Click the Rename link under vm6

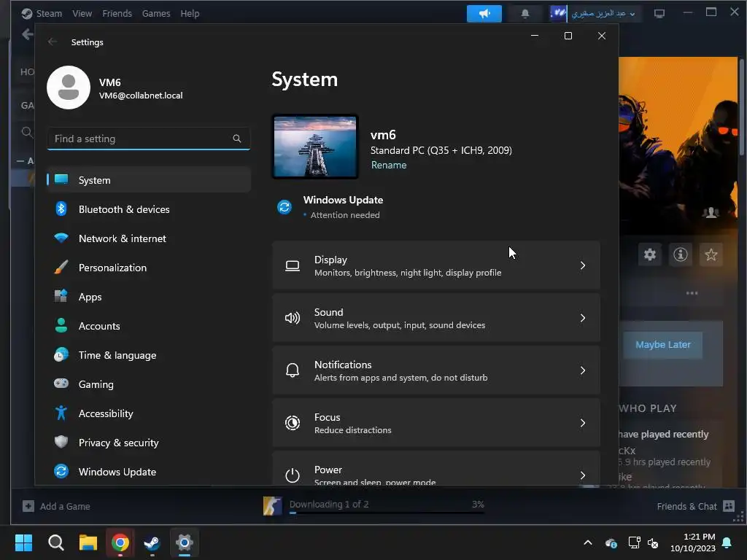[x=389, y=165]
